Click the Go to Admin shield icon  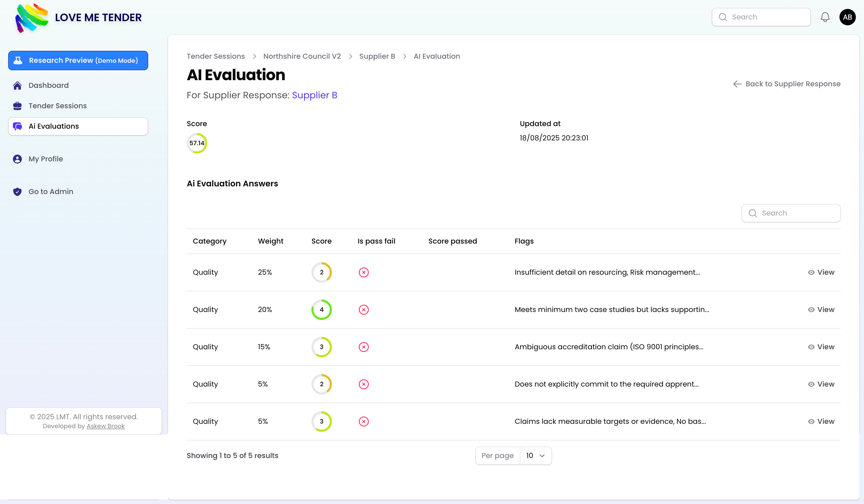17,191
